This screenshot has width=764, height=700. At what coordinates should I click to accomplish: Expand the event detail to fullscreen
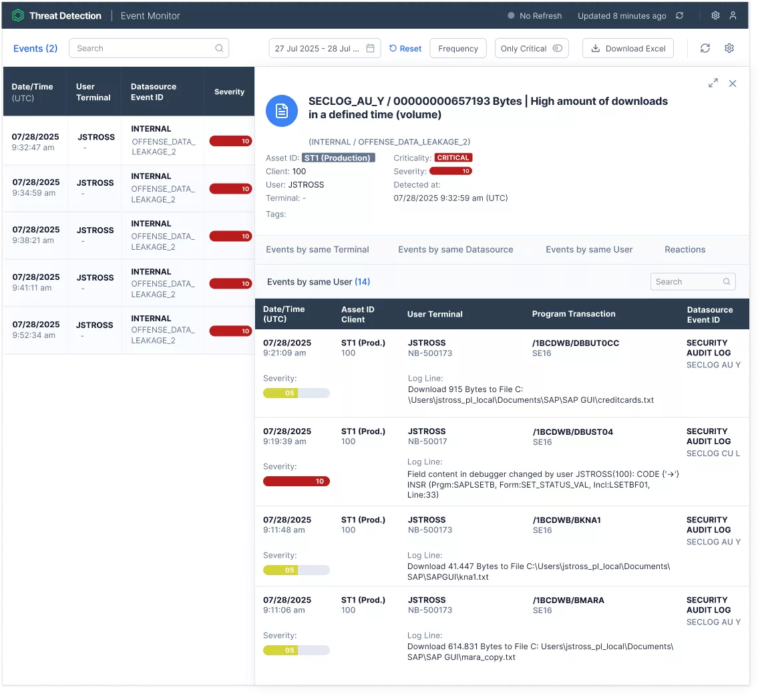coord(713,83)
